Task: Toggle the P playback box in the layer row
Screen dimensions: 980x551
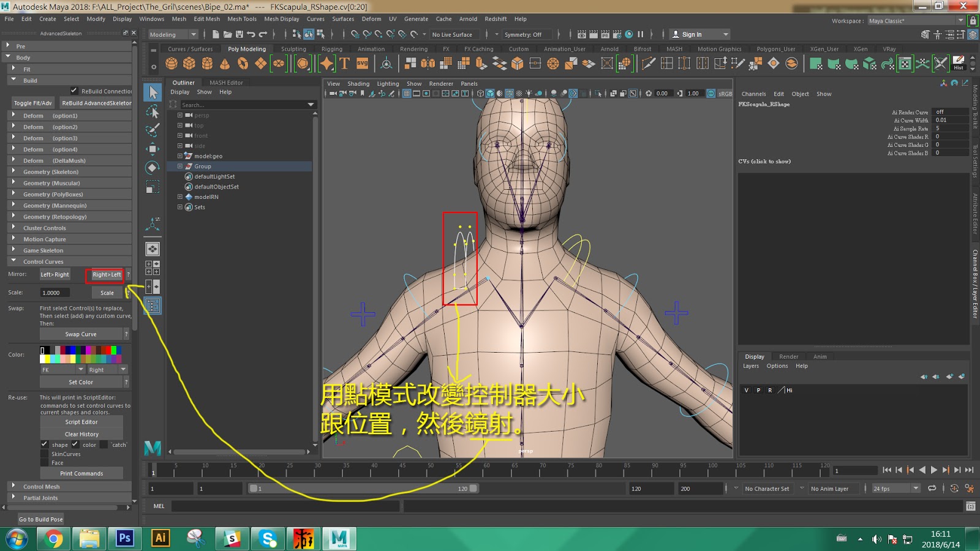Action: (x=758, y=390)
